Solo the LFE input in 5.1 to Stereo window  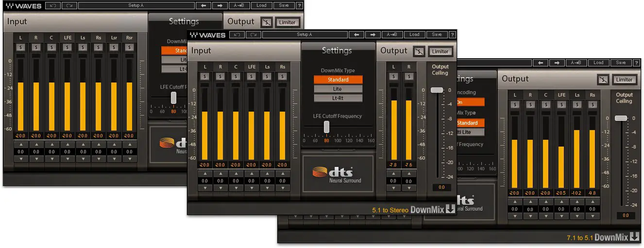(252, 77)
